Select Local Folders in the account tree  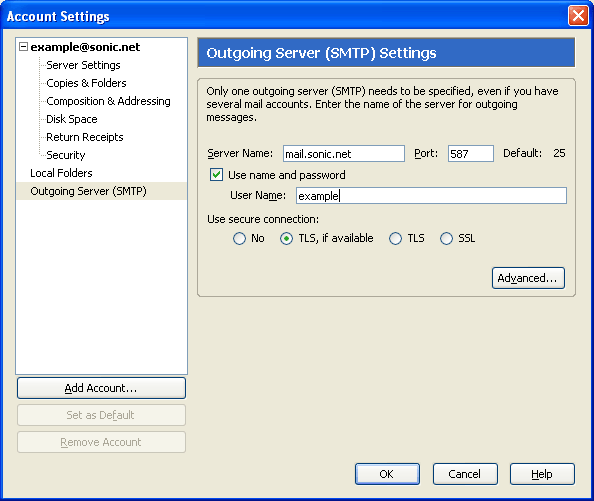coord(61,173)
